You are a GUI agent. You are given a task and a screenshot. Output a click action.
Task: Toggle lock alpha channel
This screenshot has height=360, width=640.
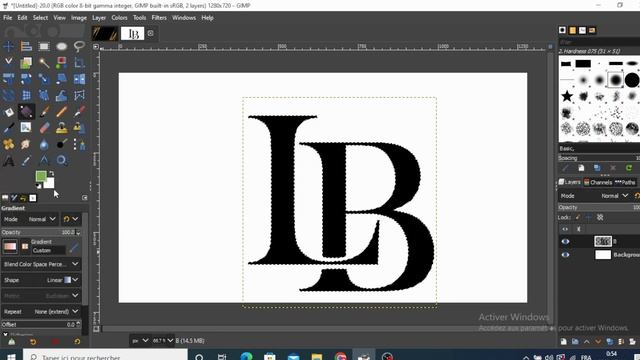(x=600, y=218)
